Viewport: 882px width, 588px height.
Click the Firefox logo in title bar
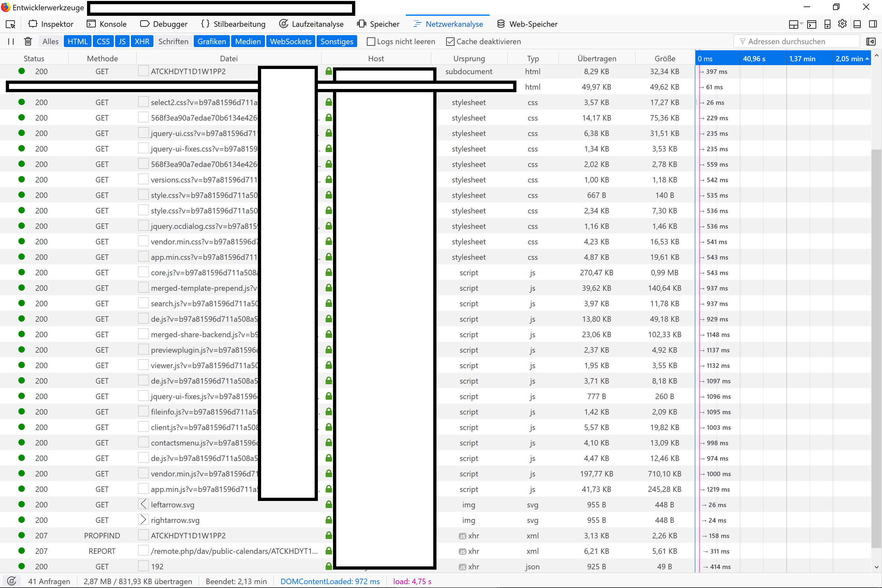5,7
